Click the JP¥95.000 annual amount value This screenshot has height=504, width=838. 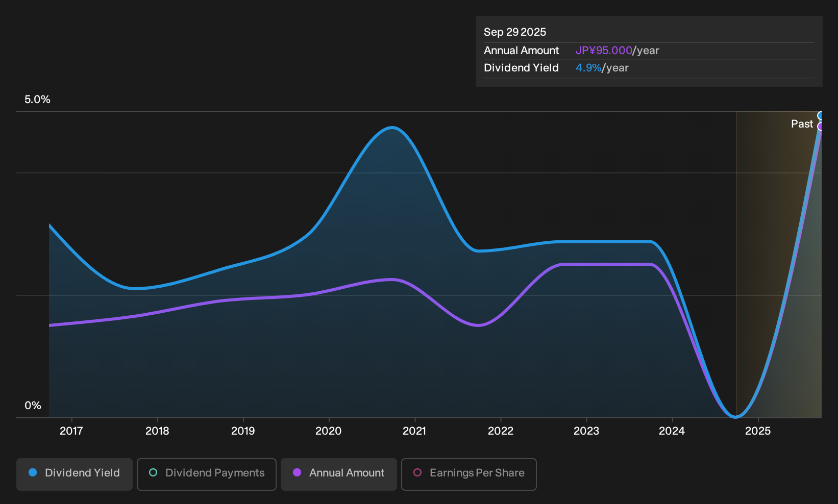point(604,51)
